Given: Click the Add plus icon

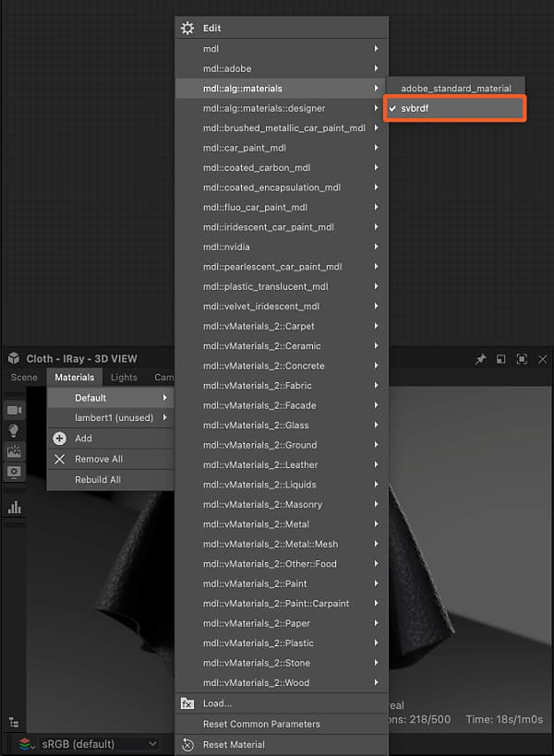Looking at the screenshot, I should (x=59, y=438).
